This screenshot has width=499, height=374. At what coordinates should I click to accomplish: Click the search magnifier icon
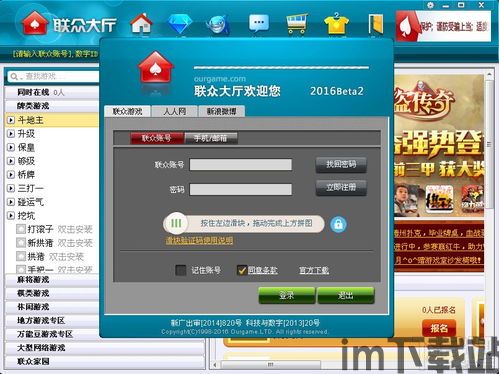point(14,77)
